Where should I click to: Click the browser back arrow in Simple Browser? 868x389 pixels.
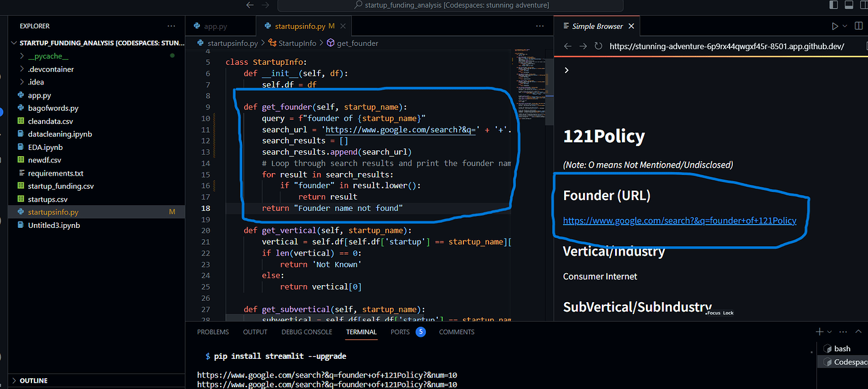(567, 46)
